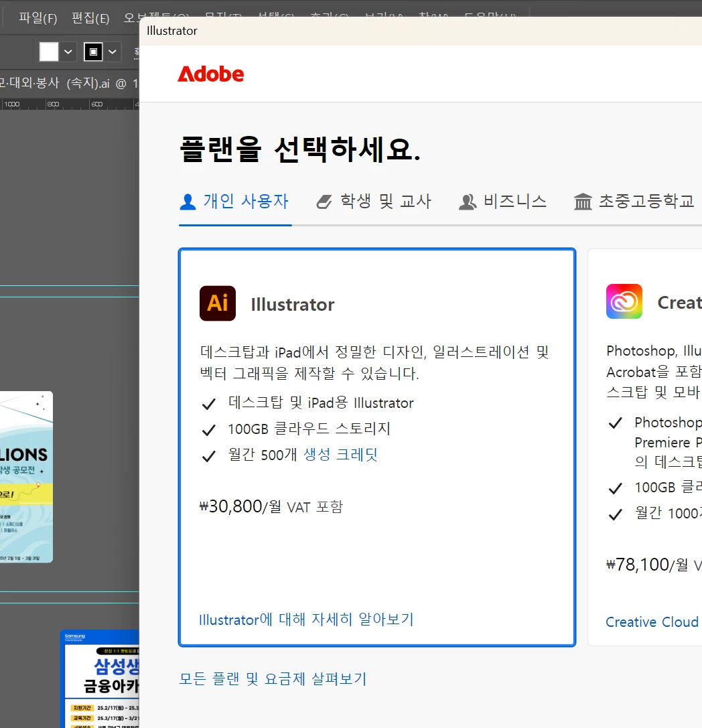The image size is (702, 728).
Task: Click the stroke color swatch
Action: point(93,52)
